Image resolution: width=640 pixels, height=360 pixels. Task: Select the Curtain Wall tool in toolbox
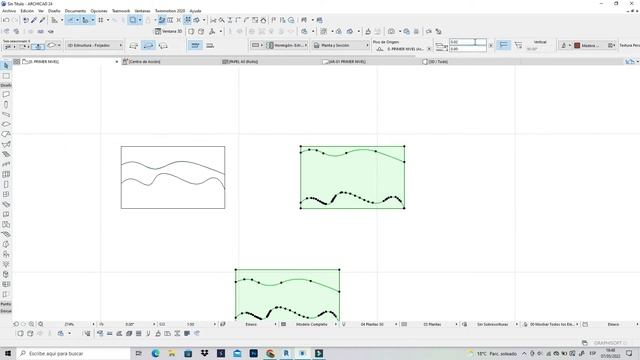pos(6,174)
